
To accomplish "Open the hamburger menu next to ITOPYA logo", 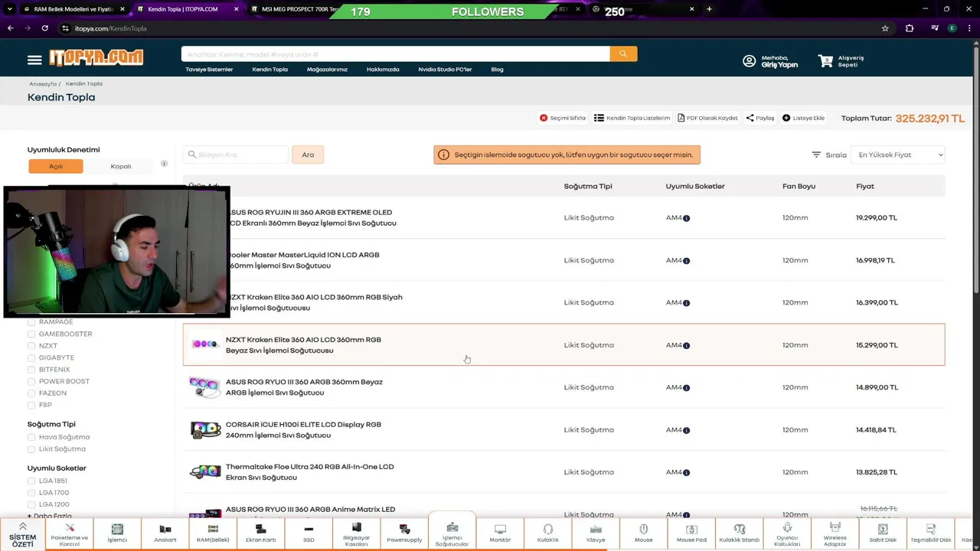I will pyautogui.click(x=34, y=60).
